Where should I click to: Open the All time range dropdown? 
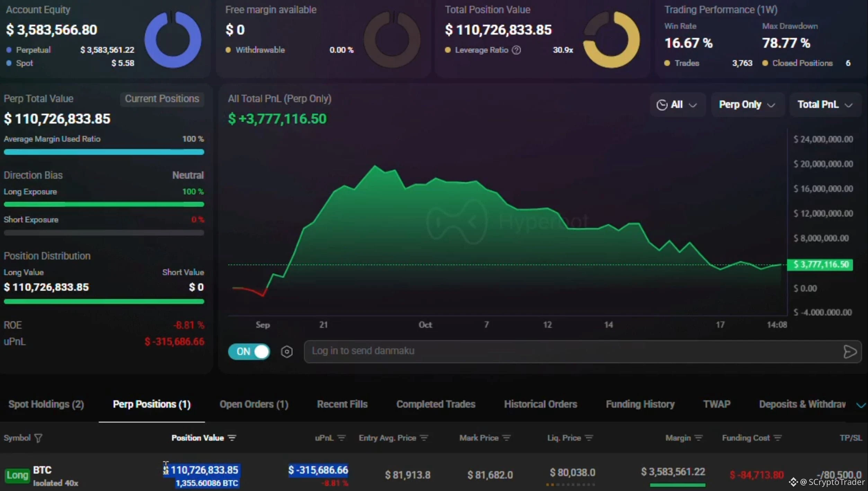[x=677, y=104]
